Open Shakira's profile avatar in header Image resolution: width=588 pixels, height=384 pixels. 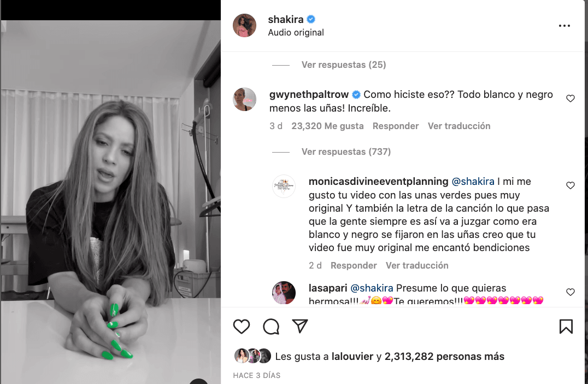[x=244, y=26]
